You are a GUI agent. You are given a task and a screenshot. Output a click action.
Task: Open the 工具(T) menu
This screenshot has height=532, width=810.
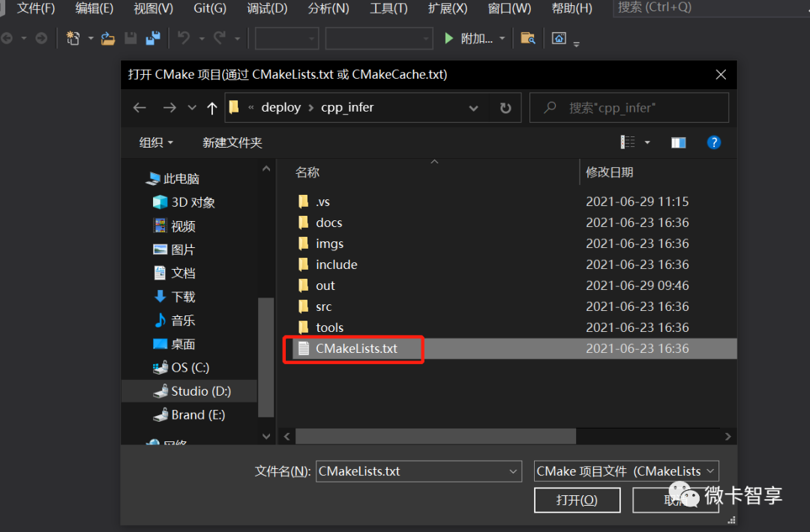pyautogui.click(x=388, y=8)
